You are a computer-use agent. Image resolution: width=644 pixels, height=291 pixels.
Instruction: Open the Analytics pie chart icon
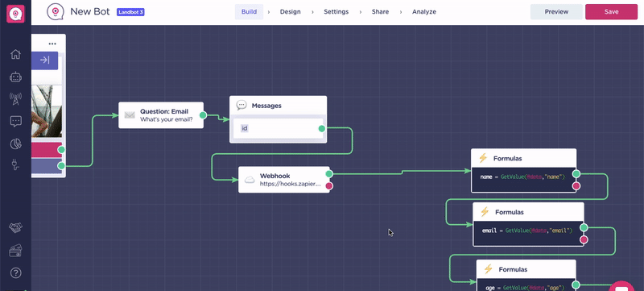click(15, 143)
